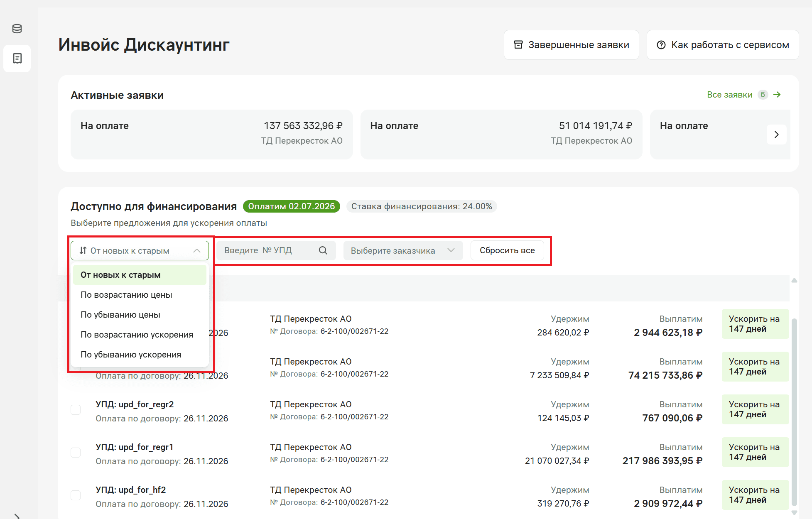Click the search magnifier icon

pyautogui.click(x=323, y=250)
